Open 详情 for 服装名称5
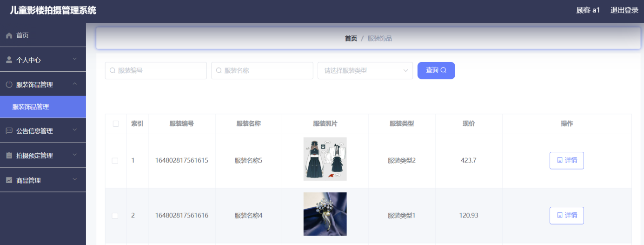Image resolution: width=644 pixels, height=245 pixels. click(x=566, y=160)
